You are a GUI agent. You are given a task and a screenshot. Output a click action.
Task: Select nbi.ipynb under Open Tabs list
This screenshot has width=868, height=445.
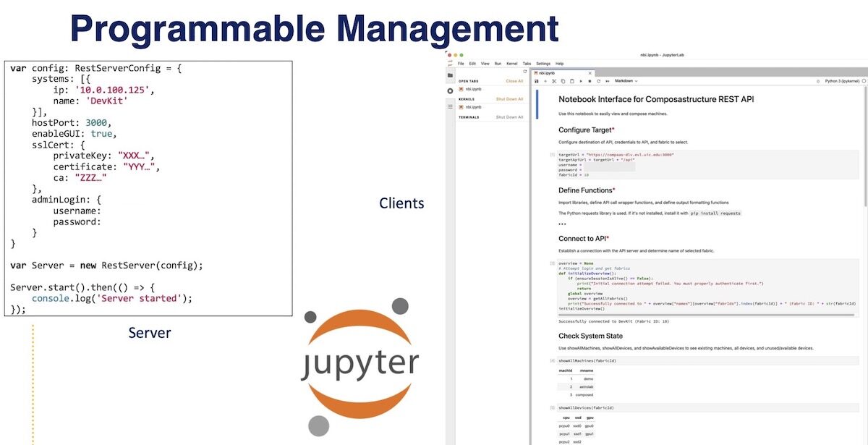(x=473, y=89)
